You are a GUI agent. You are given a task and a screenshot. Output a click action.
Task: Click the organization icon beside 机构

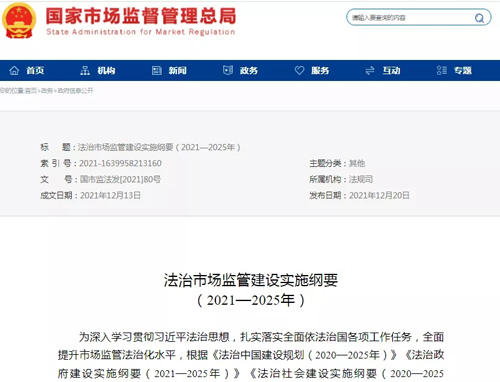[85, 70]
